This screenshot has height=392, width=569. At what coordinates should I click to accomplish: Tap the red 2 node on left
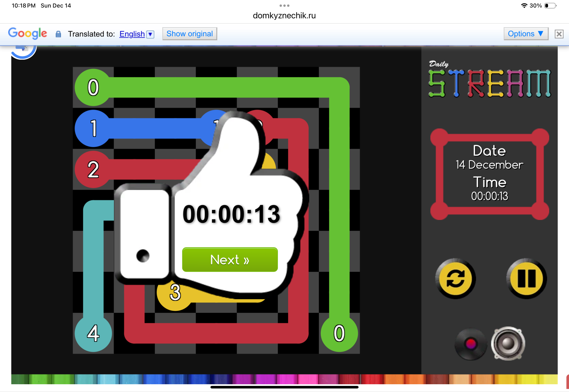click(x=93, y=169)
